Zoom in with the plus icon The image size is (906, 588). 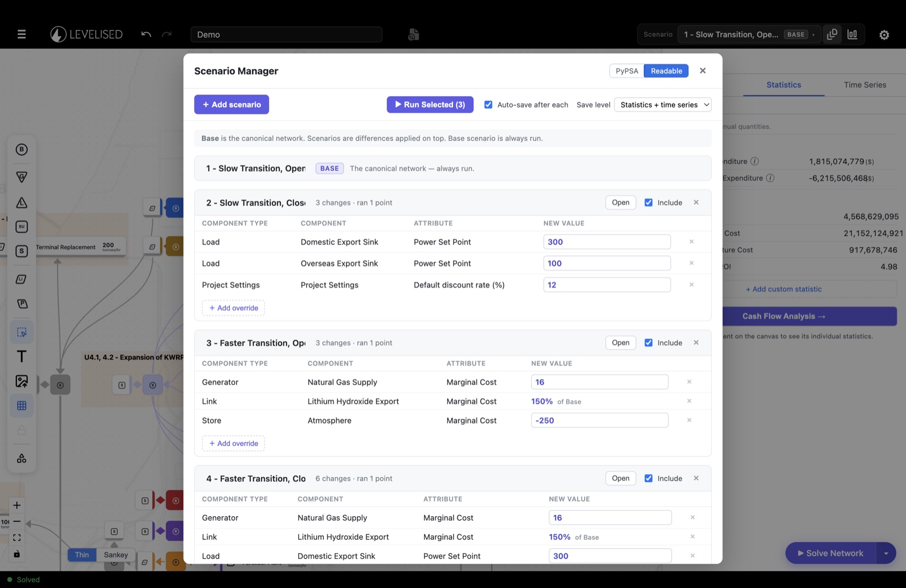17,505
